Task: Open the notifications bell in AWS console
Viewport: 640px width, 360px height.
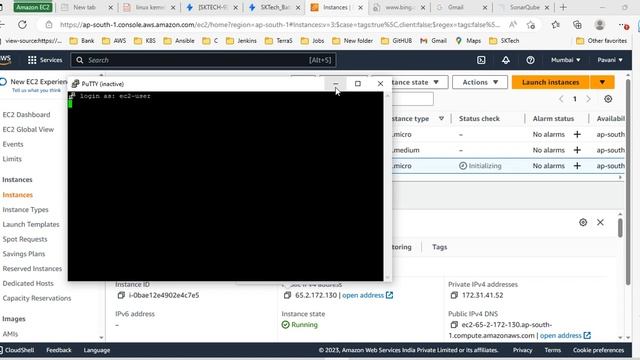Action: 506,60
